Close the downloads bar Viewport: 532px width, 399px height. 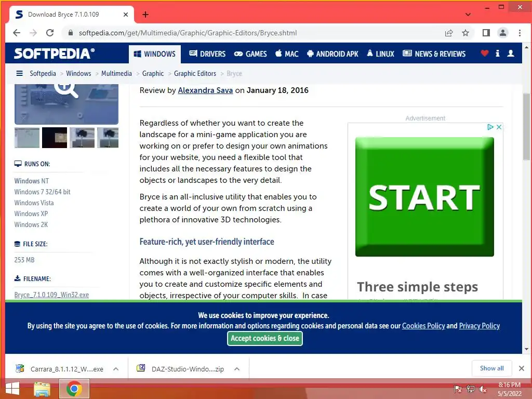(522, 368)
